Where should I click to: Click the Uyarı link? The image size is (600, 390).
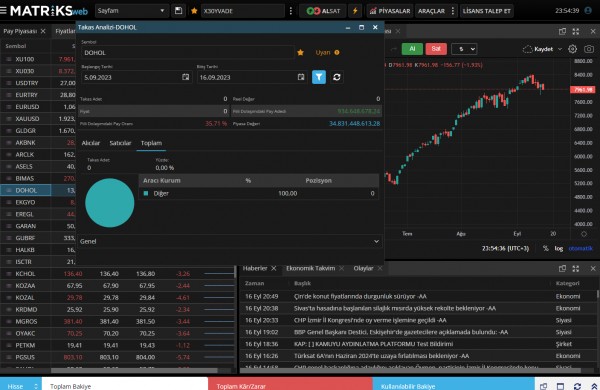click(323, 52)
